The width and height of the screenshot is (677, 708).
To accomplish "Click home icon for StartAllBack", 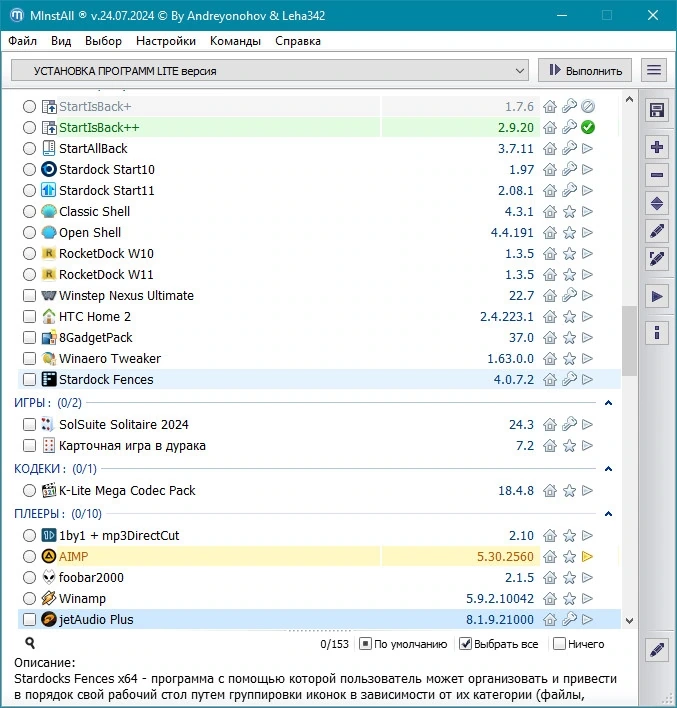I will (x=550, y=149).
